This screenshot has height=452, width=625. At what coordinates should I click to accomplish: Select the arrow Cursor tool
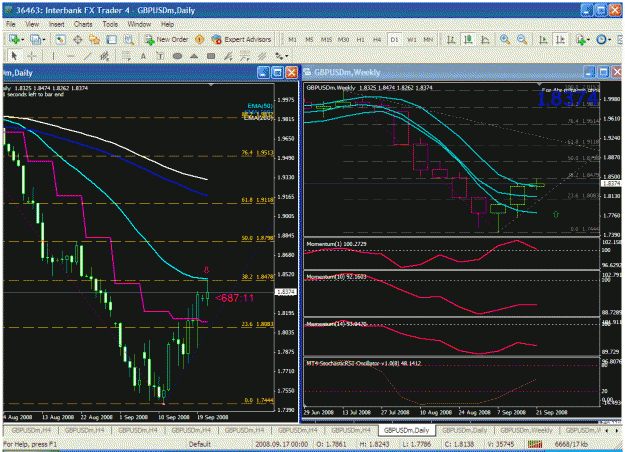tap(14, 56)
